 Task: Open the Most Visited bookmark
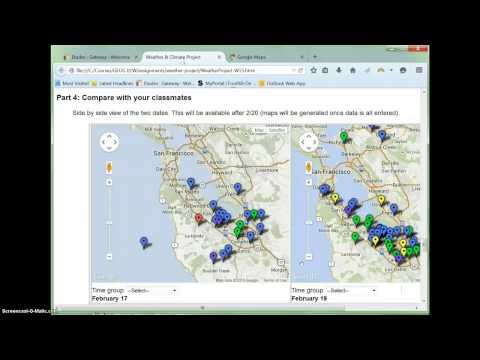(x=72, y=83)
